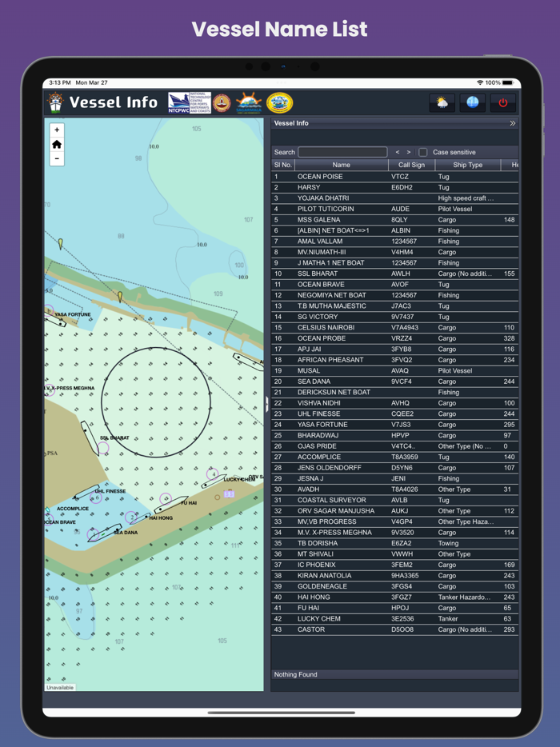This screenshot has width=560, height=747.
Task: Select OCEAN POISE row
Action: [x=394, y=177]
